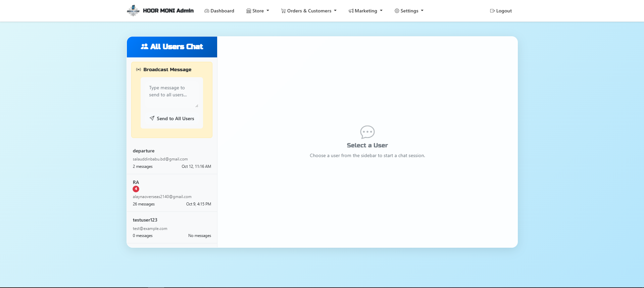Click the 'Oct 9, 4:15 PM' timestamp
Viewport: 644px width, 288px height.
click(199, 204)
